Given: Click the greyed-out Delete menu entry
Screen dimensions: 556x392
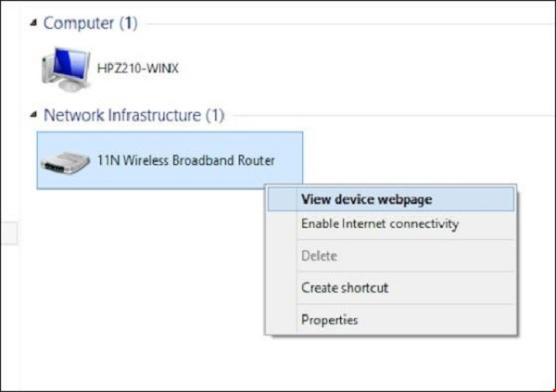Looking at the screenshot, I should pos(319,256).
